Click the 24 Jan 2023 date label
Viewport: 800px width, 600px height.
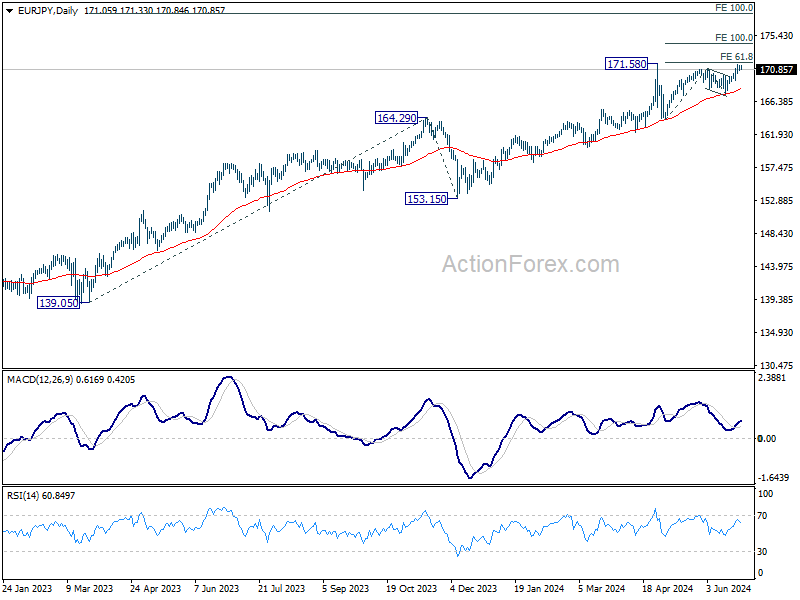(x=27, y=588)
